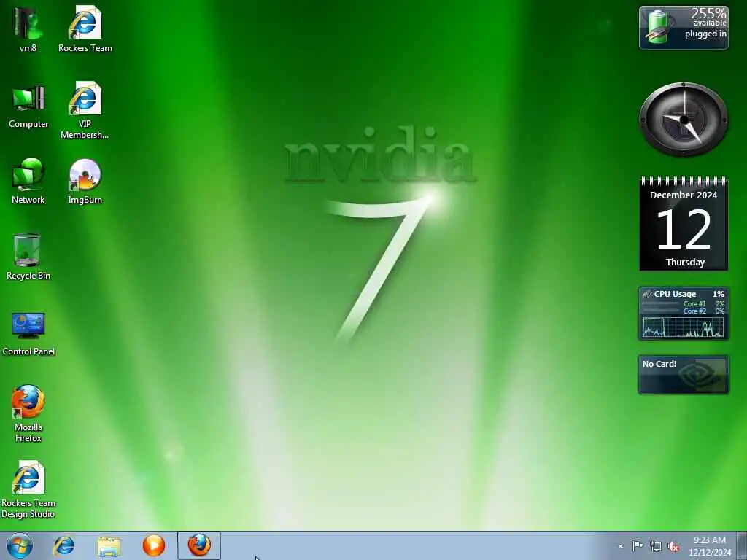Switch to Firefox taskbar button
Screen dimensions: 747x560
click(x=199, y=545)
